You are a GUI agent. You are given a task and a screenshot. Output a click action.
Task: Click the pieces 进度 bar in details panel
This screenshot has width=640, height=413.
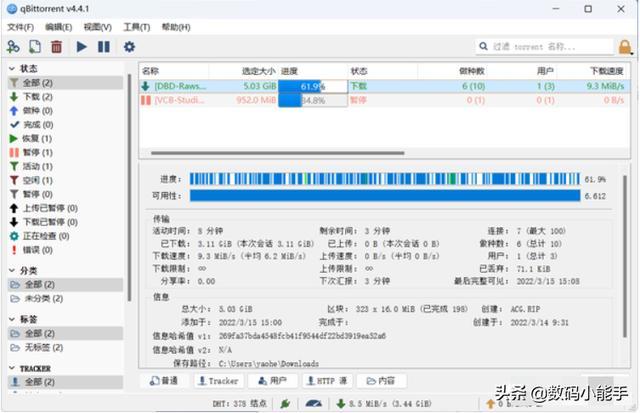pos(385,179)
